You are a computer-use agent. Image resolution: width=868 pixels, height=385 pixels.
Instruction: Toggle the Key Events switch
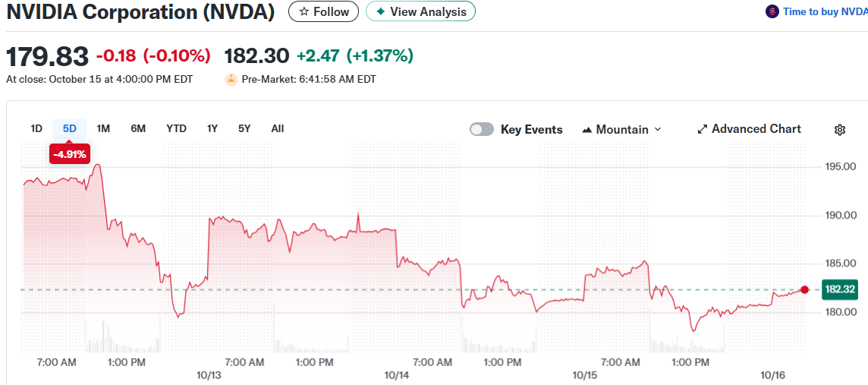[482, 129]
